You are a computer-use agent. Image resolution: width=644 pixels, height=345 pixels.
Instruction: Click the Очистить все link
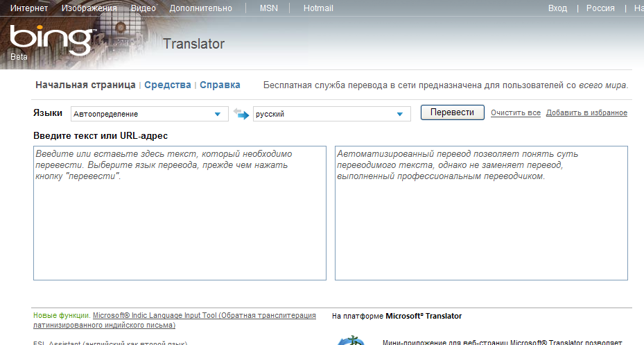coord(516,112)
